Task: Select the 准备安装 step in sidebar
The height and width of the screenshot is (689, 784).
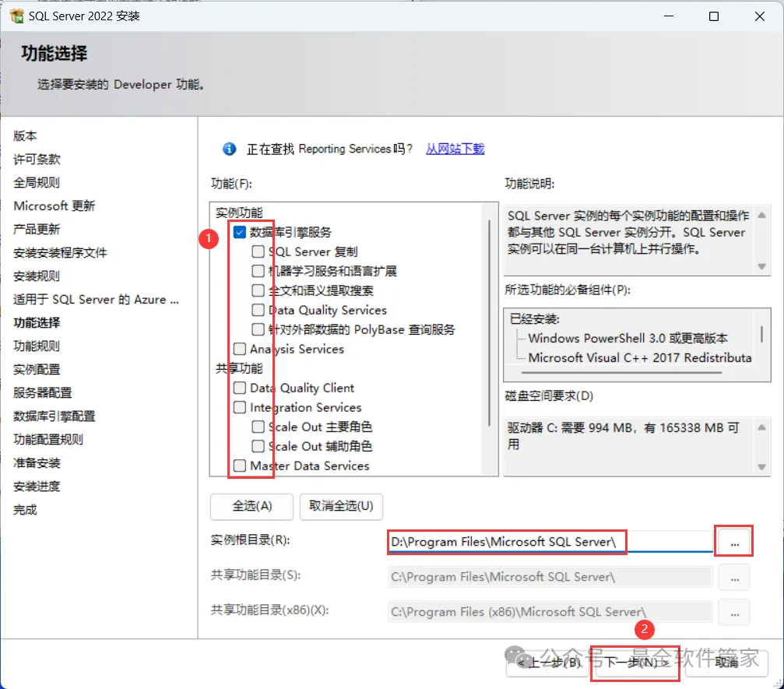Action: pos(37,463)
